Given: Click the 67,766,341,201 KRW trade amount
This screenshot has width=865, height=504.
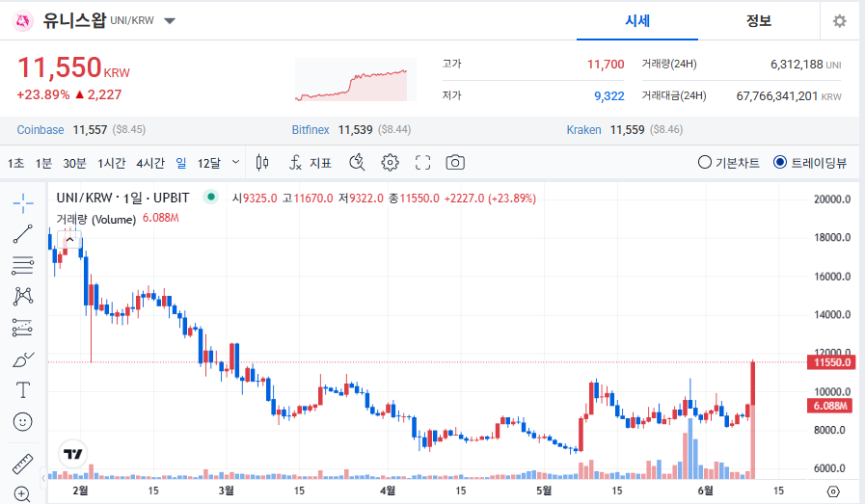Looking at the screenshot, I should pos(788,96).
